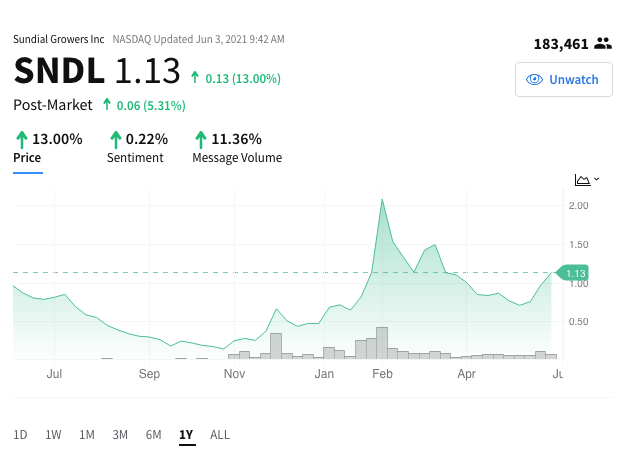Click the Sep label on the x-axis
Viewport: 629px width, 469px height.
(x=149, y=374)
